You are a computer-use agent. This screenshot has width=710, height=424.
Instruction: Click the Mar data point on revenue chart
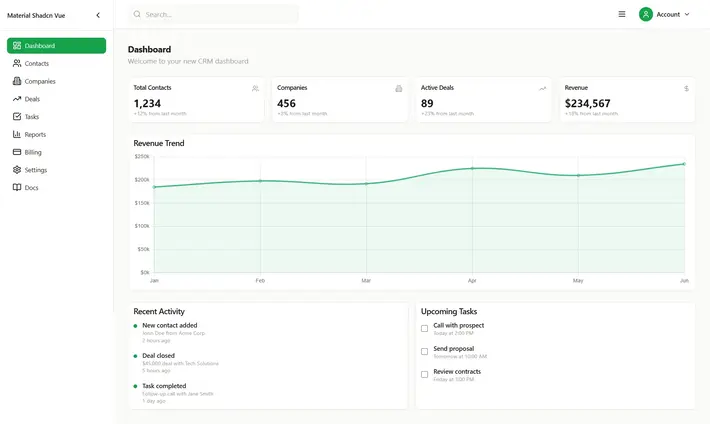pyautogui.click(x=366, y=183)
